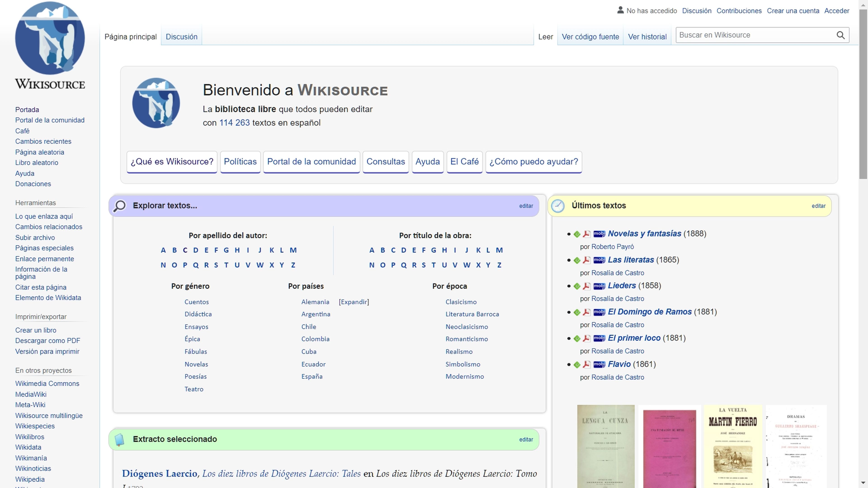The image size is (868, 488).
Task: Click the 114 263 text count link
Action: pos(235,123)
